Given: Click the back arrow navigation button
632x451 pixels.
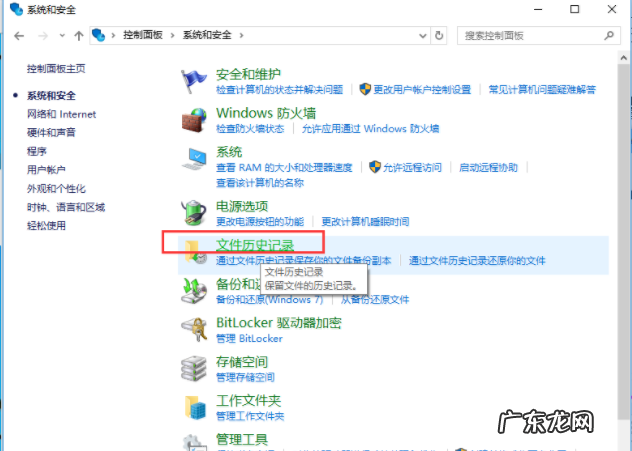Looking at the screenshot, I should coord(19,36).
